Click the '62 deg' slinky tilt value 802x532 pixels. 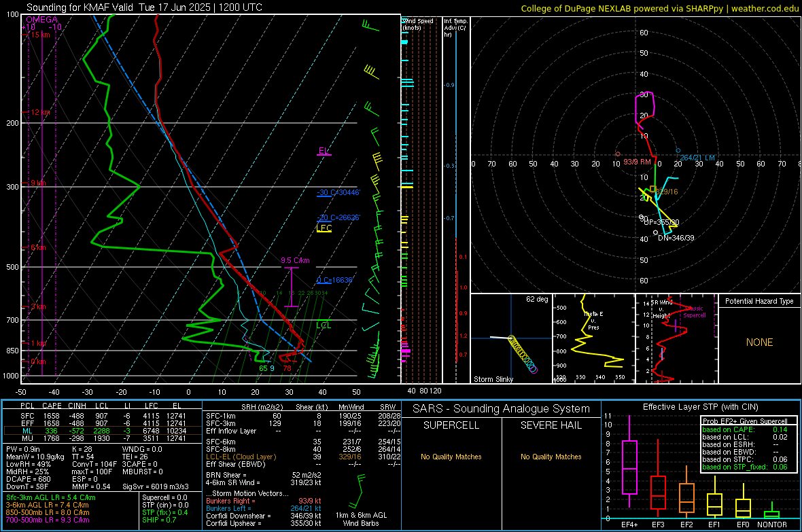536,299
